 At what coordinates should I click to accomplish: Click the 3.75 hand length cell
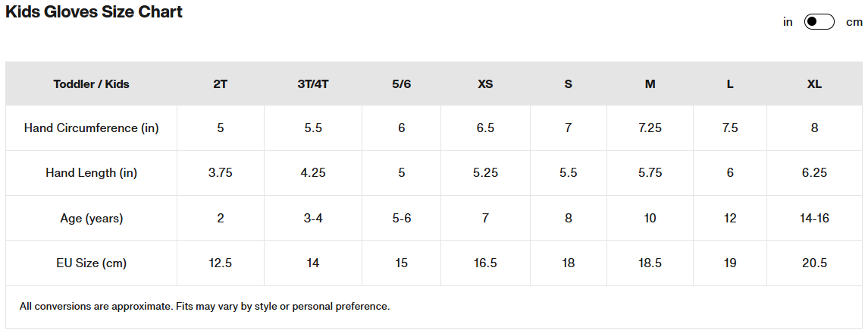(x=221, y=173)
